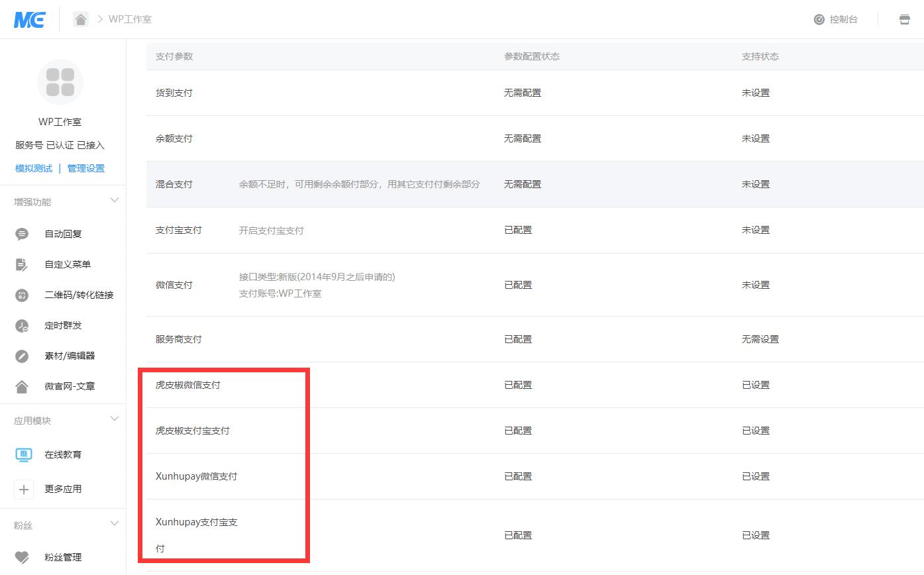
Task: Click the Xunhupay支付宝支付 row label
Action: point(197,535)
